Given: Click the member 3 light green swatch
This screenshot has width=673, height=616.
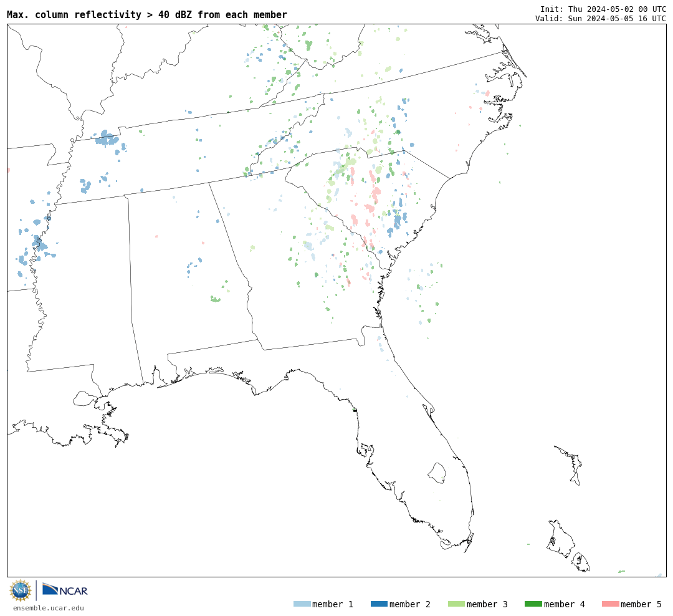Looking at the screenshot, I should [x=456, y=604].
